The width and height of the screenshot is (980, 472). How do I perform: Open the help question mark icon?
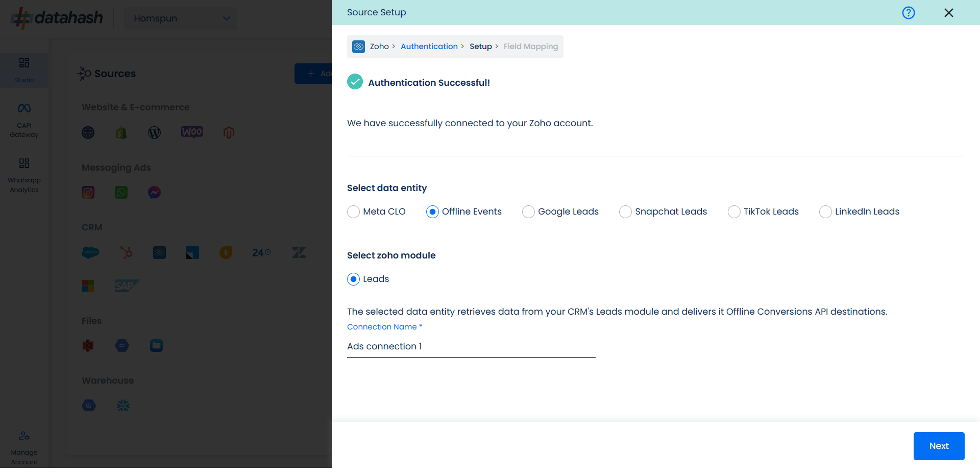909,13
